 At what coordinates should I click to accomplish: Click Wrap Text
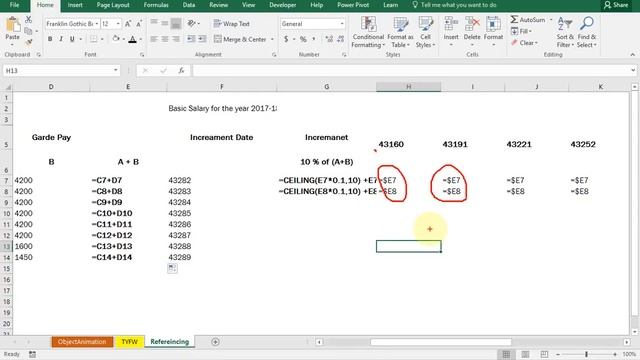[x=231, y=24]
